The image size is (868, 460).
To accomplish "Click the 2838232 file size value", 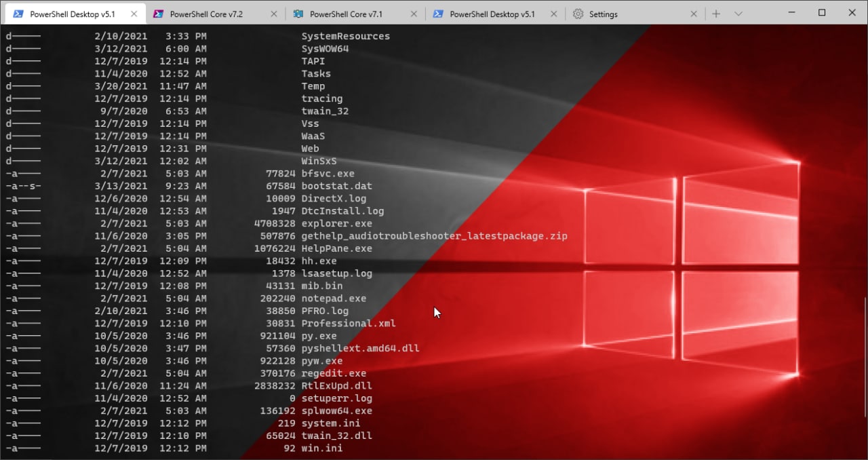I will 275,385.
